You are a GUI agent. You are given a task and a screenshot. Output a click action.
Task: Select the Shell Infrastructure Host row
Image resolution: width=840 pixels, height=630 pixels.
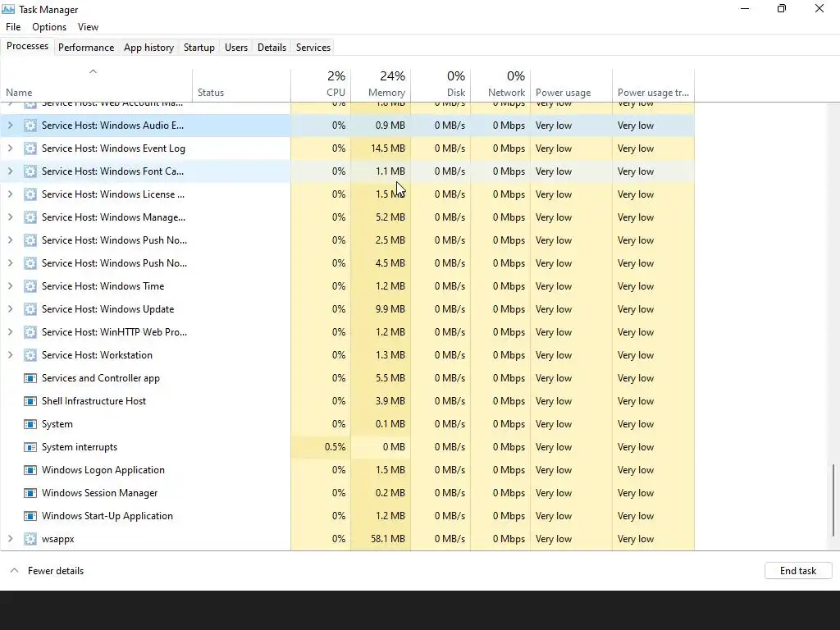347,401
